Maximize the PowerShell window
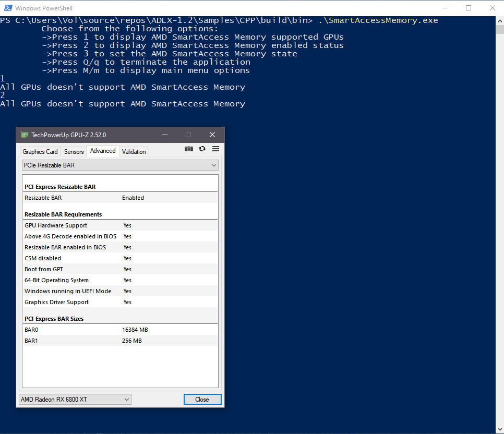 [x=469, y=8]
